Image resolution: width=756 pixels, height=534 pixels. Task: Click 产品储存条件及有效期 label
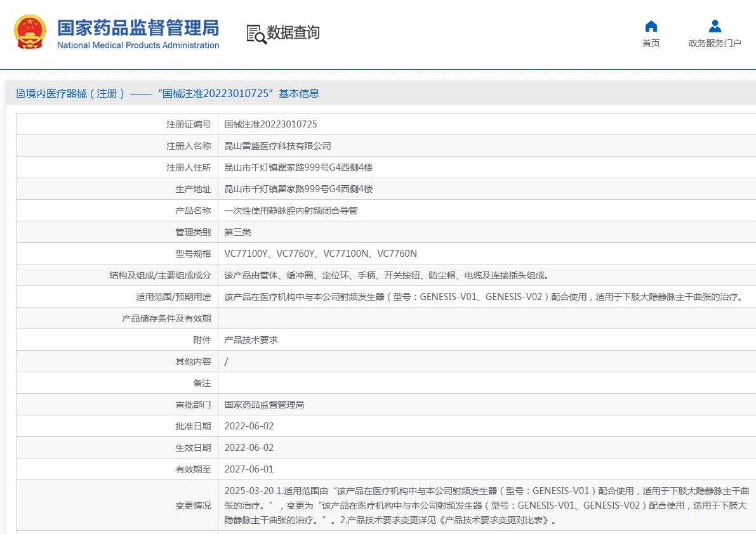pyautogui.click(x=166, y=319)
